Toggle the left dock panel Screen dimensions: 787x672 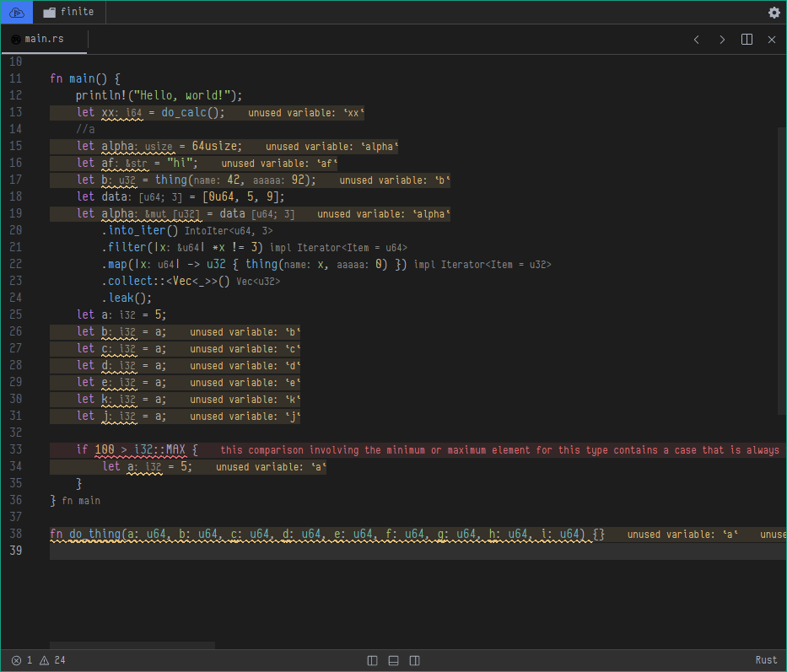tap(372, 660)
